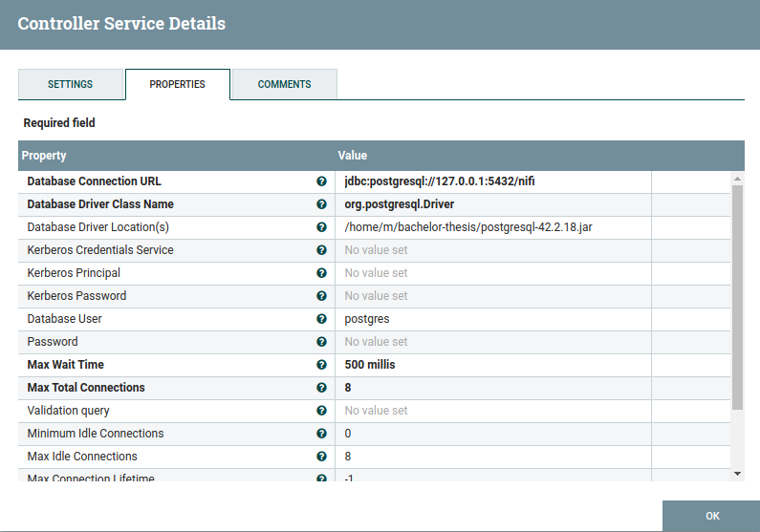Screen dimensions: 760x532
Task: Click the properties table scrollbar thumb
Action: tap(737, 297)
